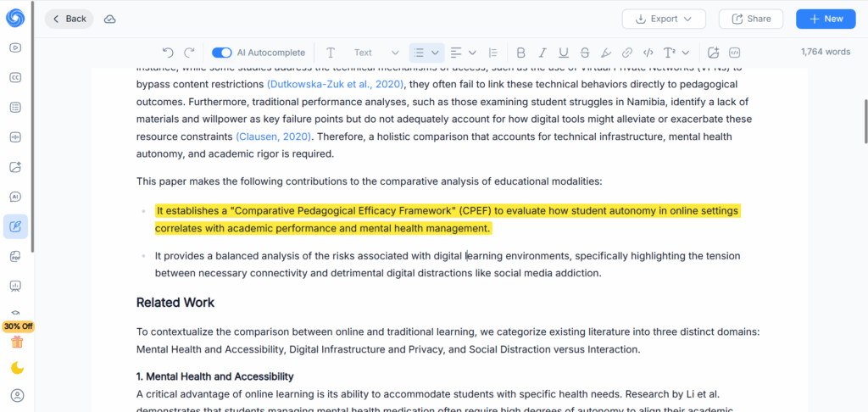Image resolution: width=868 pixels, height=412 pixels.
Task: Expand the list type chevron
Action: point(435,53)
